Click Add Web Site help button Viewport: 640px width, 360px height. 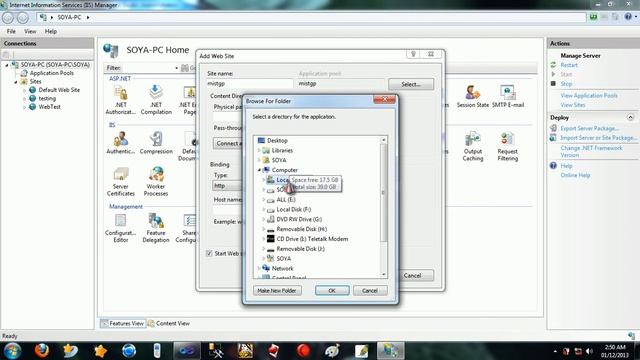click(413, 54)
